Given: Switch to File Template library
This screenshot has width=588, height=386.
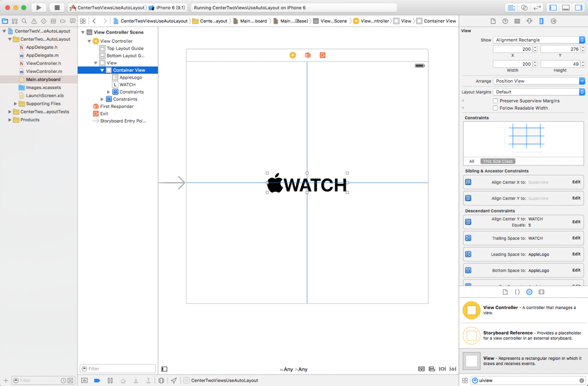Looking at the screenshot, I should pos(505,292).
